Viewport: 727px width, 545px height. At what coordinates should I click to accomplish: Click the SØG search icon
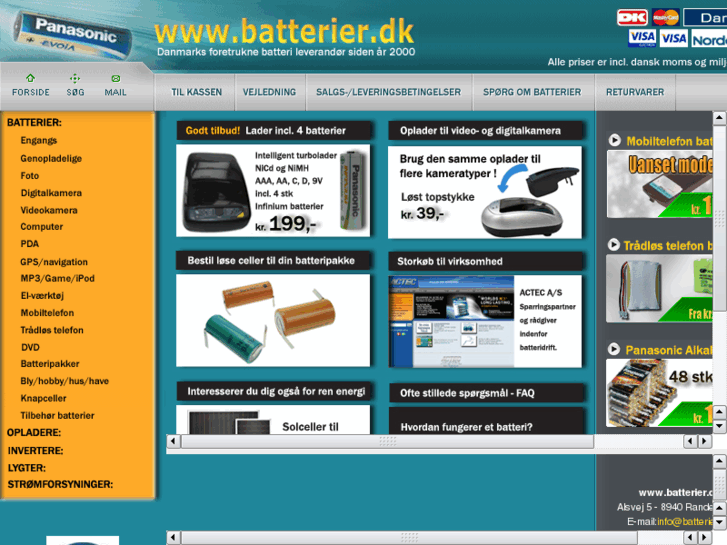tap(75, 78)
